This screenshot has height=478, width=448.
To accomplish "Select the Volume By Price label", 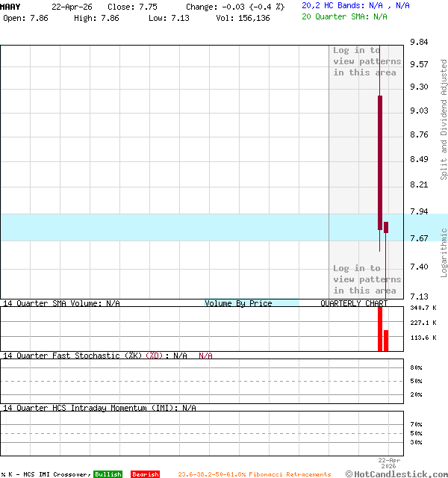I will pos(238,303).
